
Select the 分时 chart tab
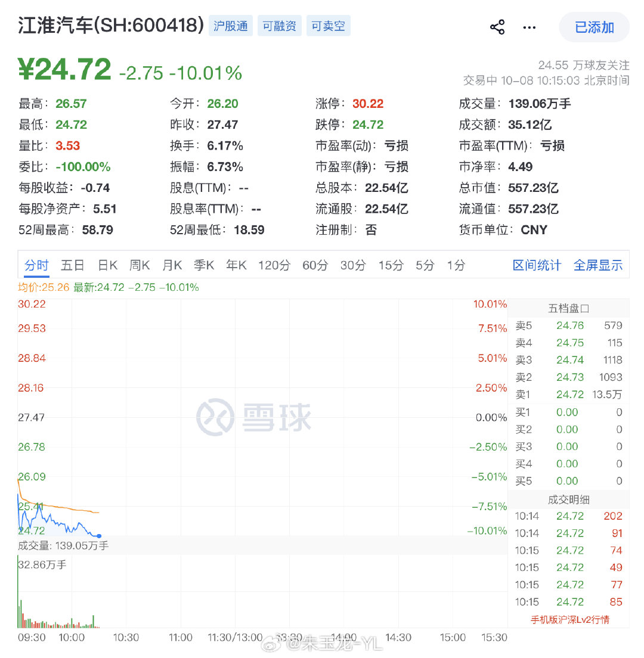coord(36,265)
